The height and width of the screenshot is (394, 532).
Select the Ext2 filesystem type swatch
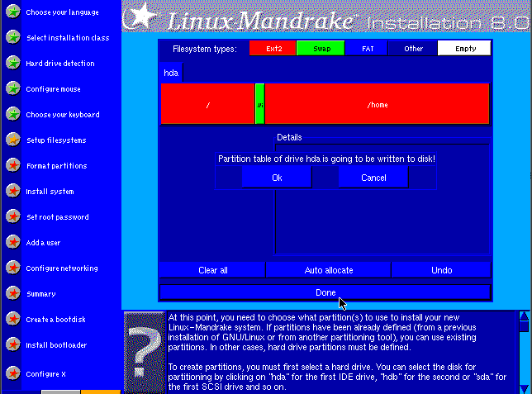pyautogui.click(x=273, y=49)
